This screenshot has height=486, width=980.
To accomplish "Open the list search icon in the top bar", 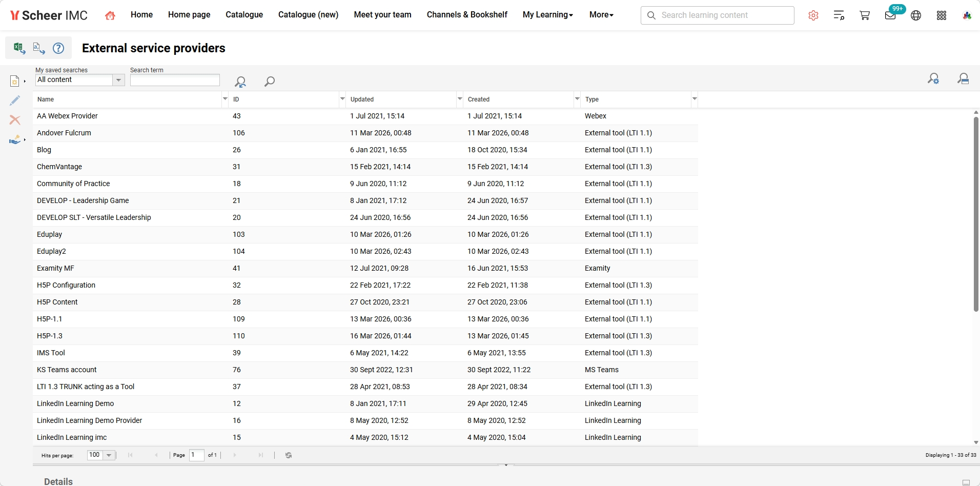I will tap(839, 15).
